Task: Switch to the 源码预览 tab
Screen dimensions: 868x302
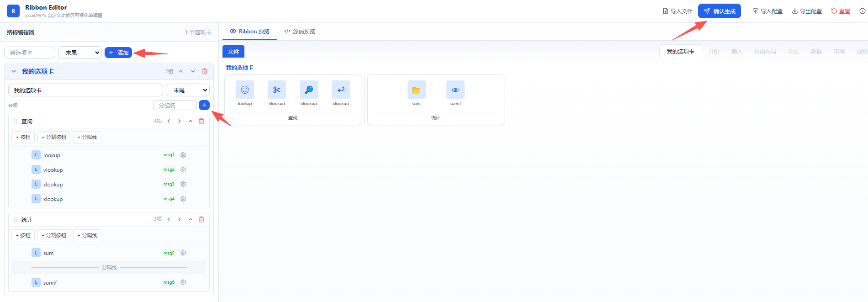Action: 300,32
